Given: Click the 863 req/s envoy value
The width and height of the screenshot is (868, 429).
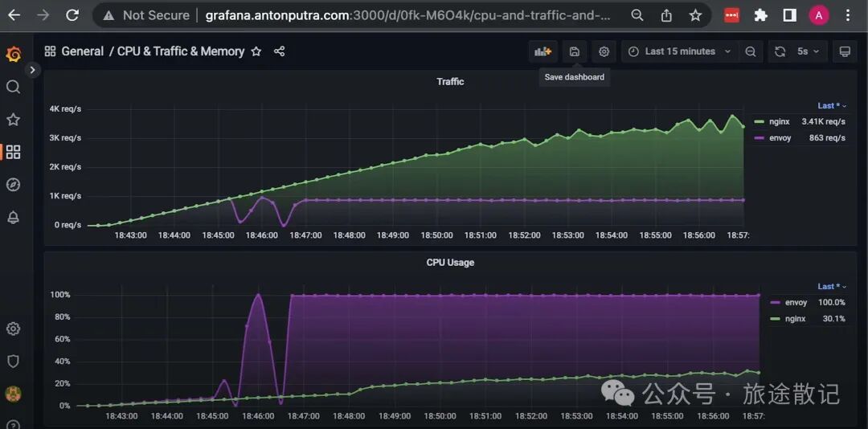Looking at the screenshot, I should 827,138.
